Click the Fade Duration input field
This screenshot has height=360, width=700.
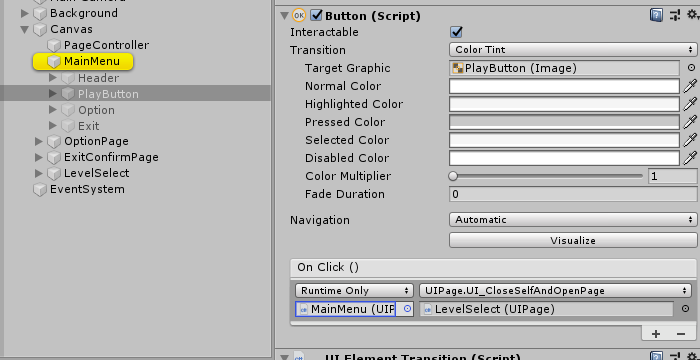pyautogui.click(x=573, y=194)
